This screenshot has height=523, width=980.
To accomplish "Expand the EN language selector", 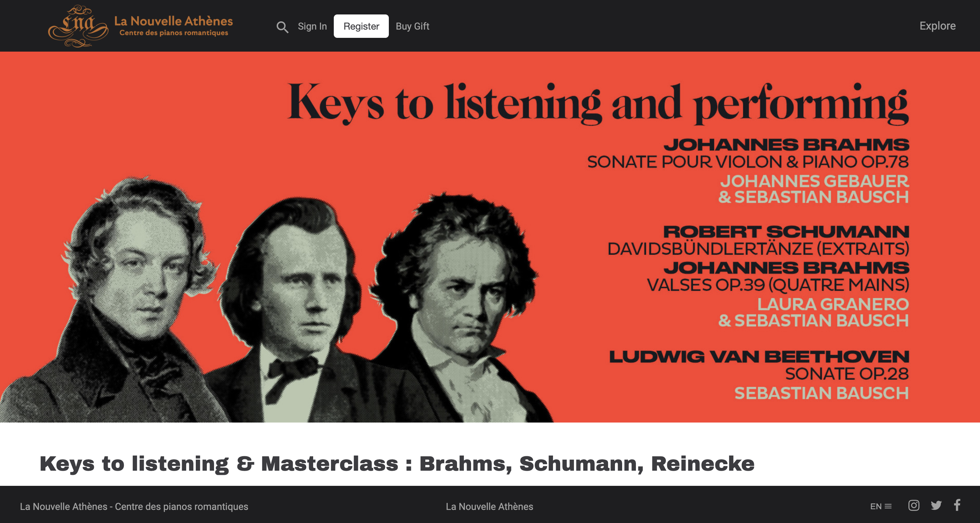I will coord(880,506).
